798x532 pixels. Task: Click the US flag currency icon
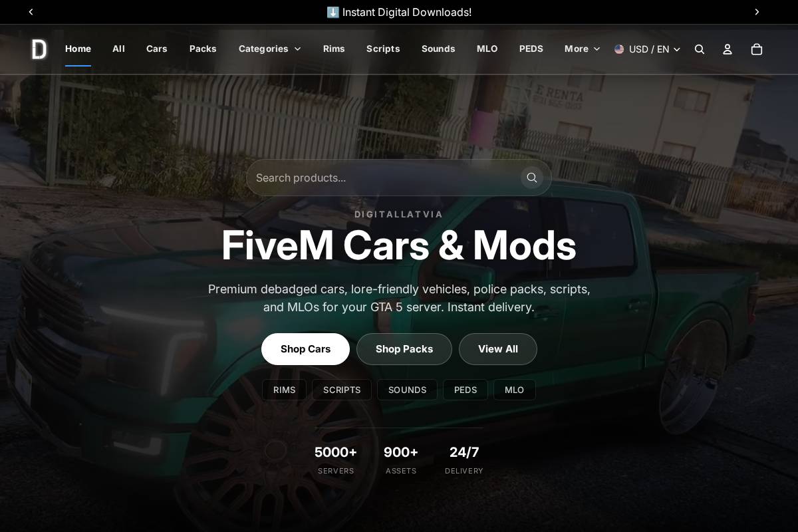[x=619, y=49]
